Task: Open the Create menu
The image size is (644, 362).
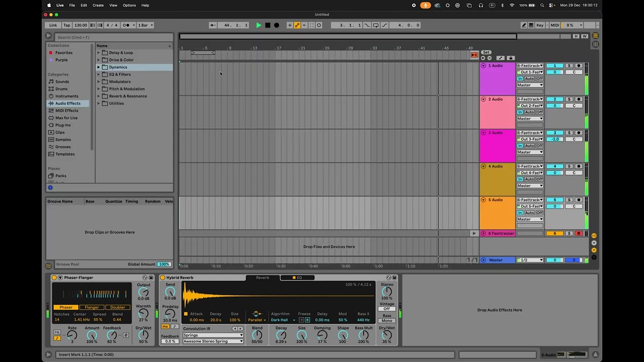Action: pos(98,5)
